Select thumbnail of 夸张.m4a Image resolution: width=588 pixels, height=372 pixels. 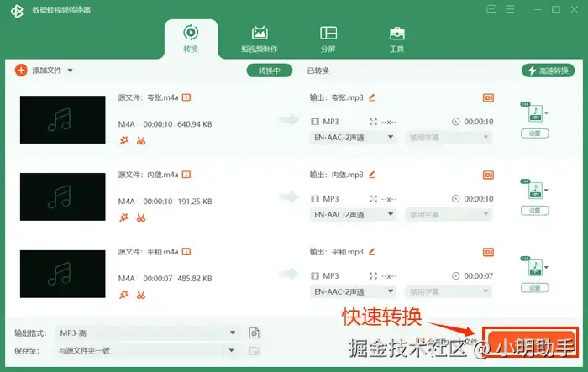pos(63,119)
